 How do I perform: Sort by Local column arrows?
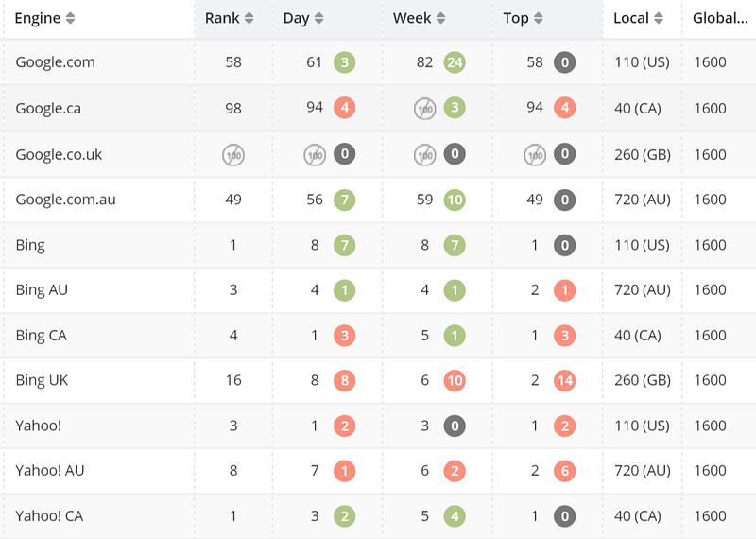658,18
